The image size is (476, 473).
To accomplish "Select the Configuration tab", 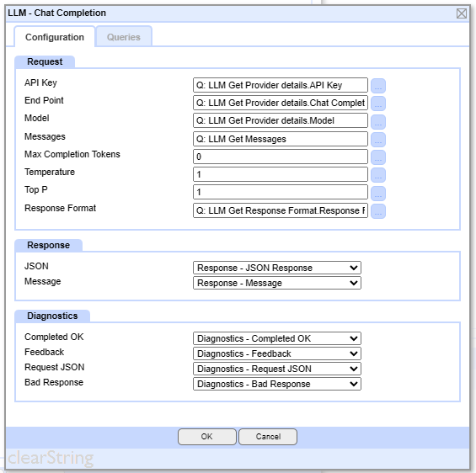I will [x=55, y=37].
